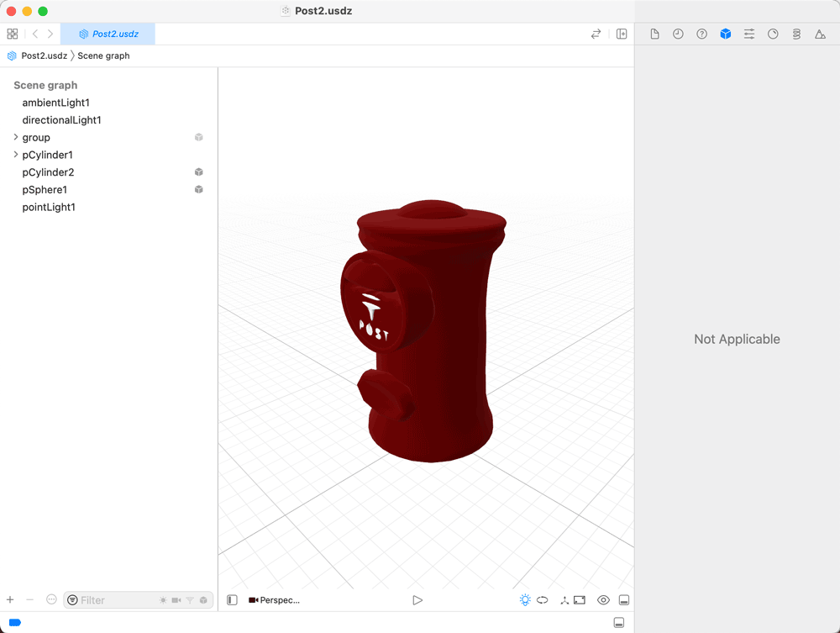Filter scene graph by cameras
The height and width of the screenshot is (633, 840).
tap(176, 600)
